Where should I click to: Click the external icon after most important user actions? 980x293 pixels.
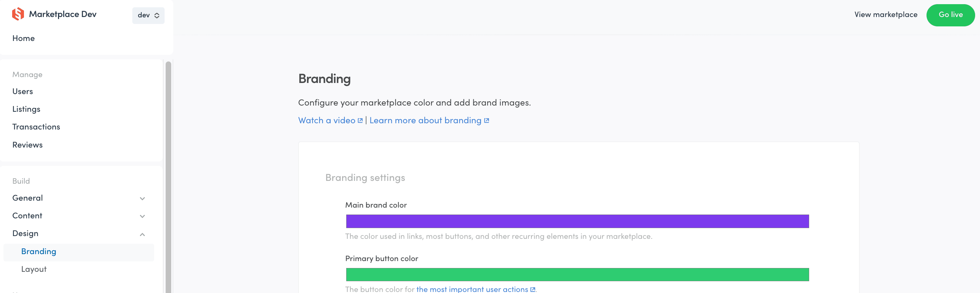[x=533, y=290]
